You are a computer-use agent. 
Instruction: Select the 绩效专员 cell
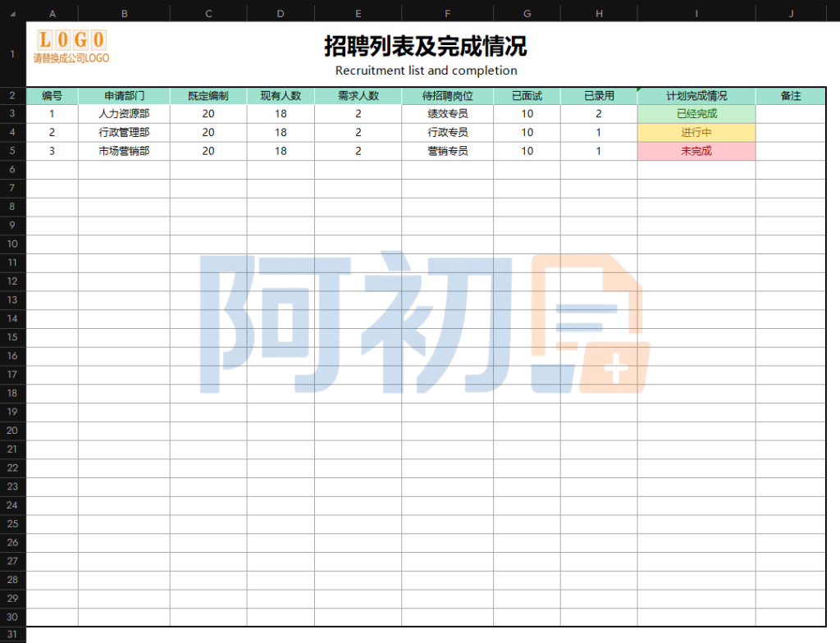click(447, 114)
